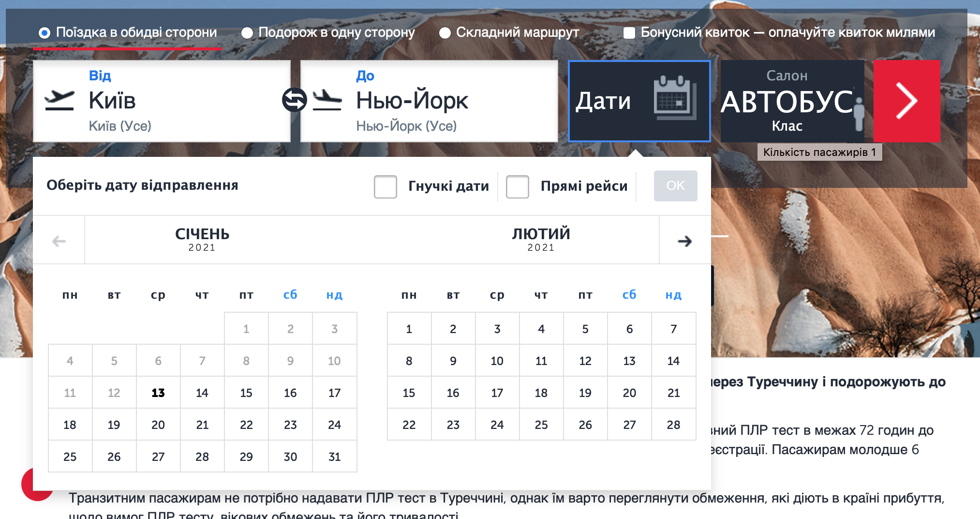Click the departing plane icon beside Київ
980x519 pixels.
click(x=59, y=100)
